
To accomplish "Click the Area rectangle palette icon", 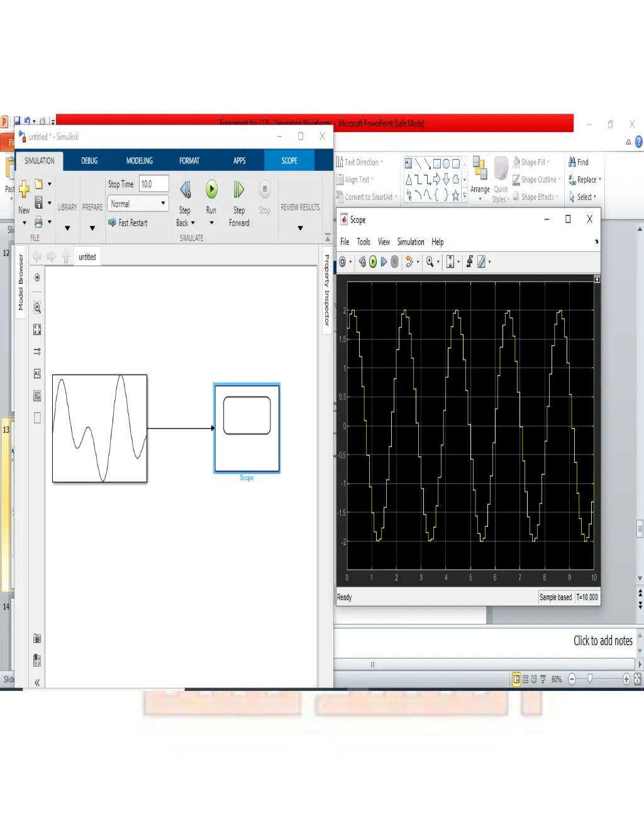I will pos(37,417).
